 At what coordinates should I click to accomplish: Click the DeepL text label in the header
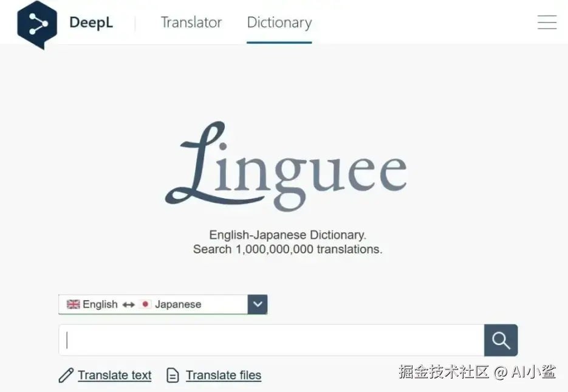click(91, 22)
